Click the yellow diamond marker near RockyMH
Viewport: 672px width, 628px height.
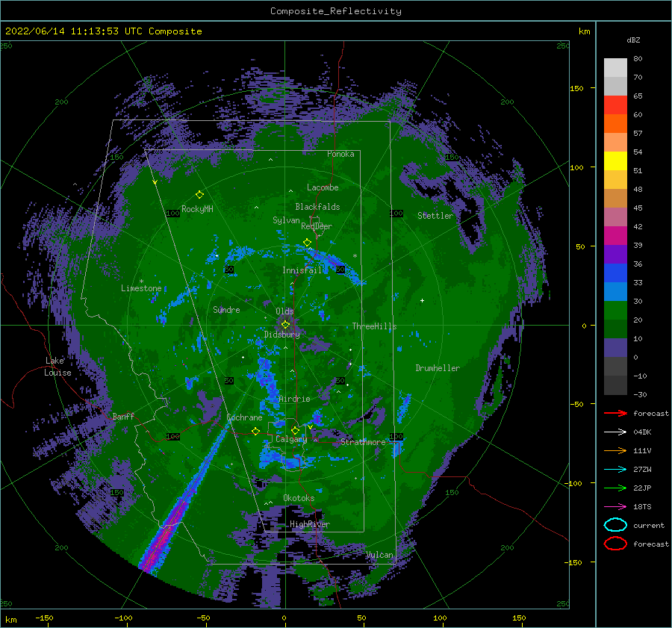pos(199,195)
